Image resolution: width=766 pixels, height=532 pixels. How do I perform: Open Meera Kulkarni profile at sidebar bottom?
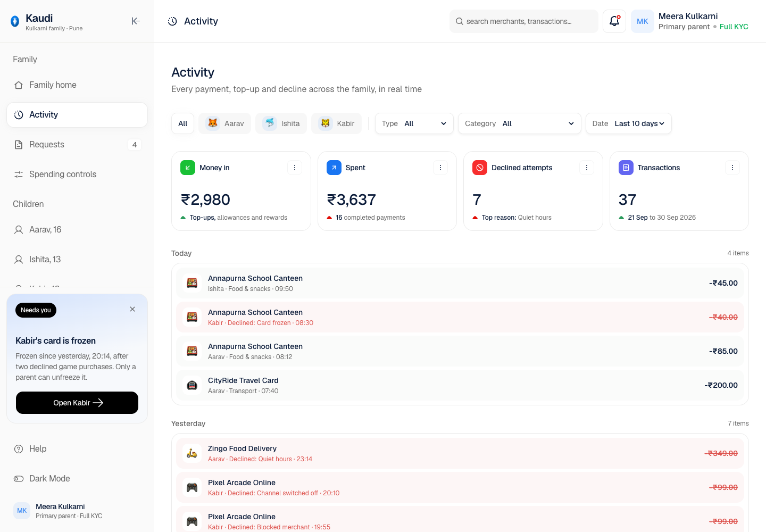coord(77,511)
